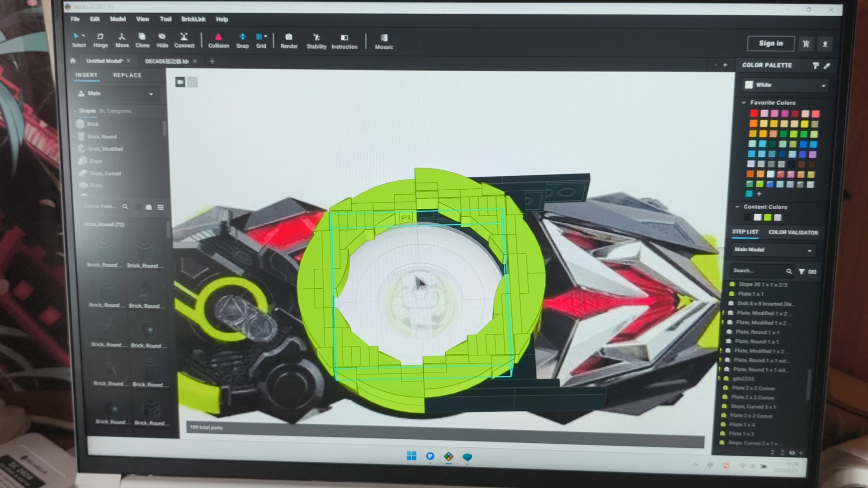868x488 pixels.
Task: Click the link icon next to step filter
Action: point(812,272)
